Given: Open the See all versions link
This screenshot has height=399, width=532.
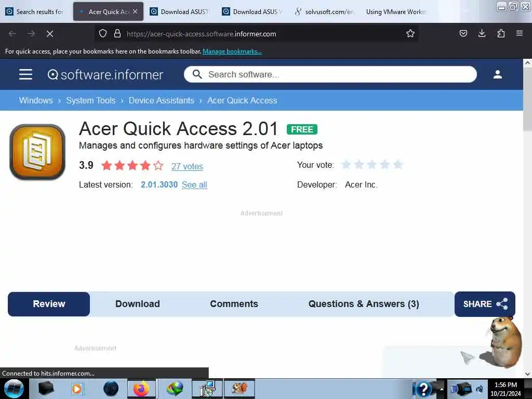Looking at the screenshot, I should pos(194,184).
